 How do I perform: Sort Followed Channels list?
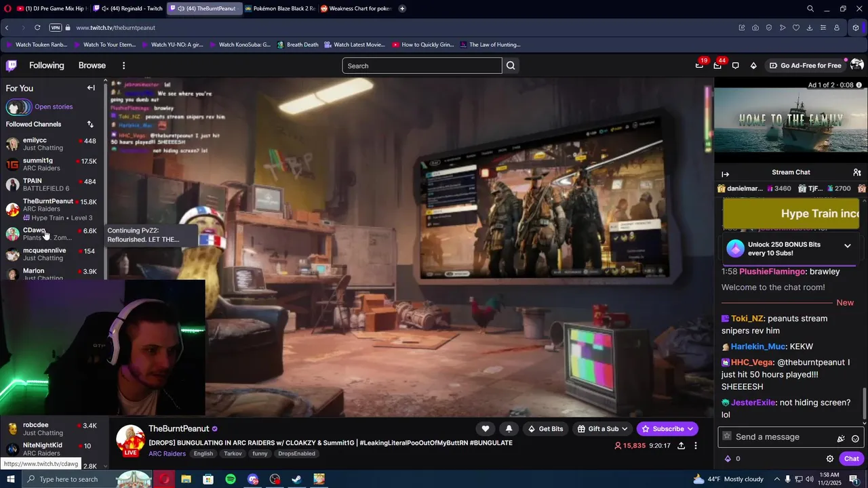[90, 124]
